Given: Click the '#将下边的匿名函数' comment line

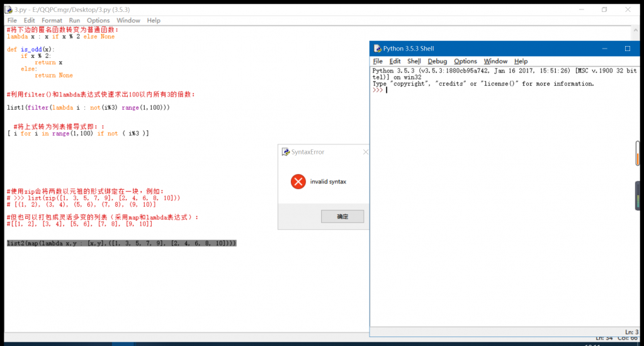Looking at the screenshot, I should pyautogui.click(x=63, y=30).
